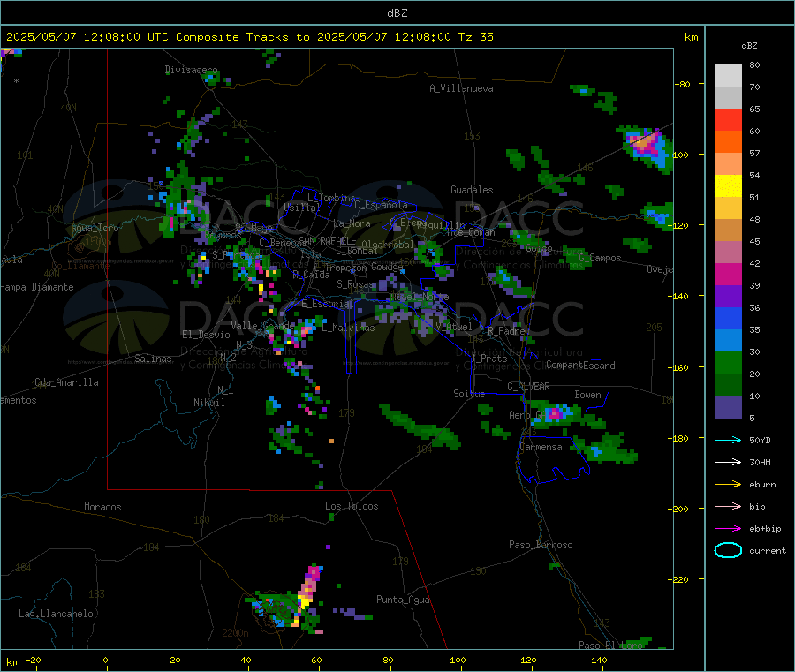The image size is (795, 672).
Task: Click the E_Escorial place label
Action: [327, 304]
